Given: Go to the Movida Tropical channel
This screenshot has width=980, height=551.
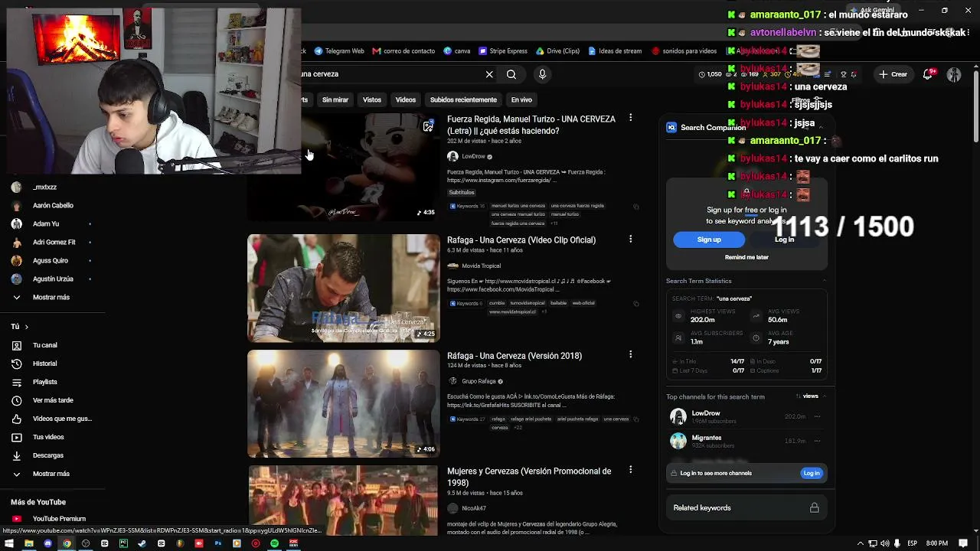Looking at the screenshot, I should 481,266.
